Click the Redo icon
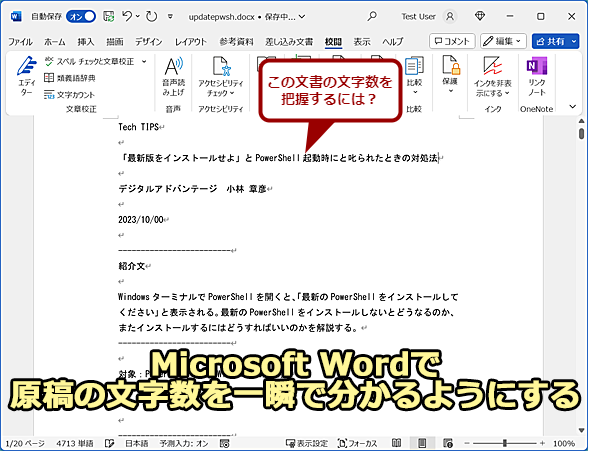Image resolution: width=589 pixels, height=452 pixels. (x=151, y=17)
